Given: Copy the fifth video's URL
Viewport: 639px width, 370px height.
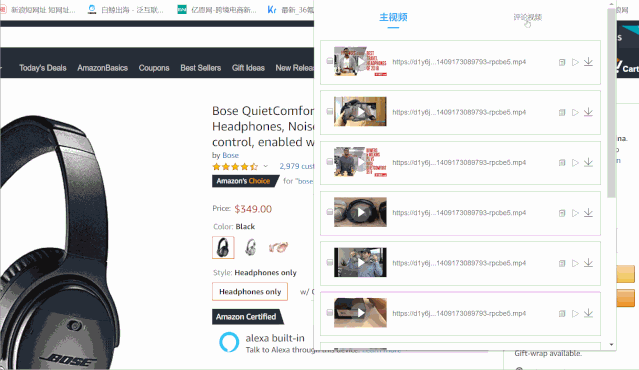Looking at the screenshot, I should tap(562, 263).
